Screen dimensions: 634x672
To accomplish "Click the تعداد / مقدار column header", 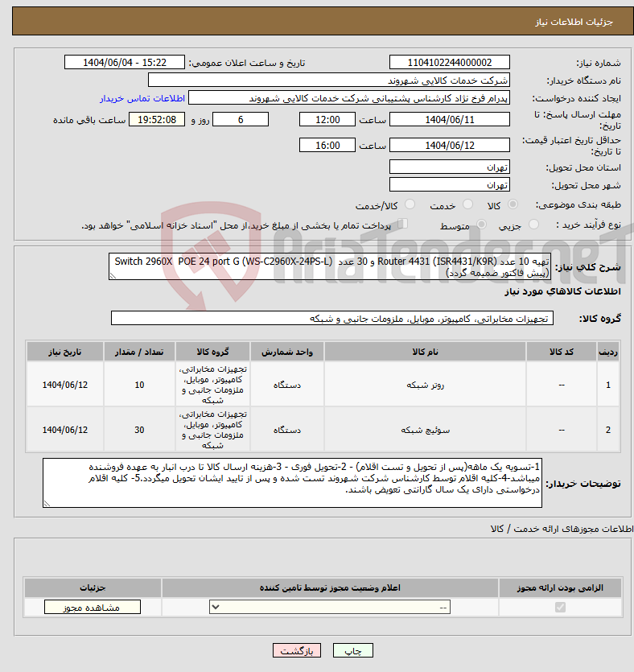I will point(139,352).
